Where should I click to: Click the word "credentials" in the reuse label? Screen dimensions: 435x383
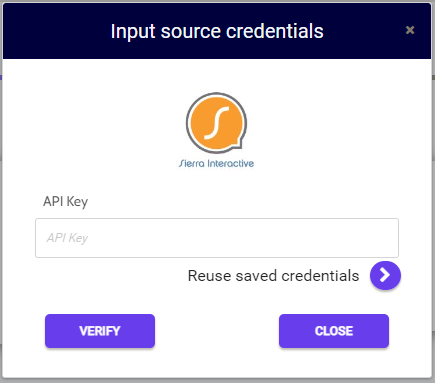[320, 276]
